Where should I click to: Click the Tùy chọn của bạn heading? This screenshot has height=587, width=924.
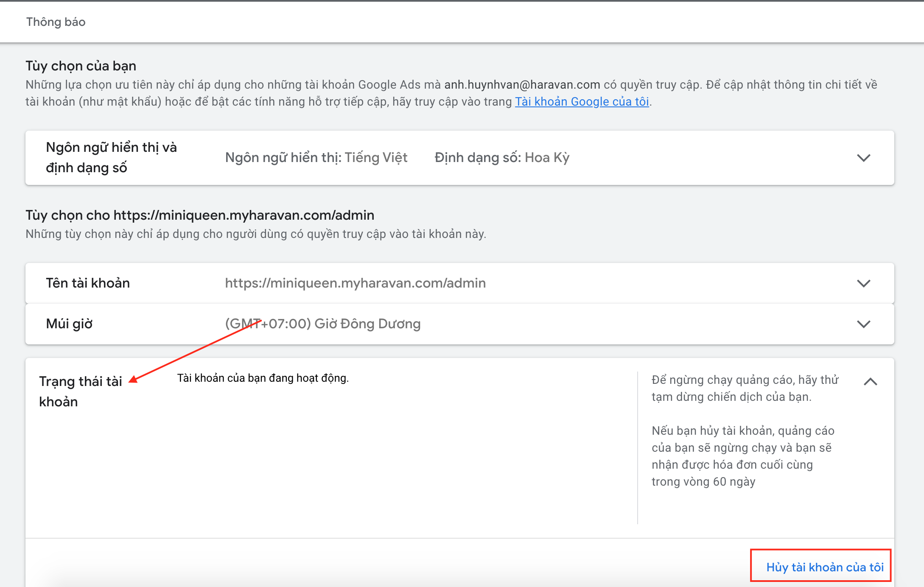[x=81, y=66]
